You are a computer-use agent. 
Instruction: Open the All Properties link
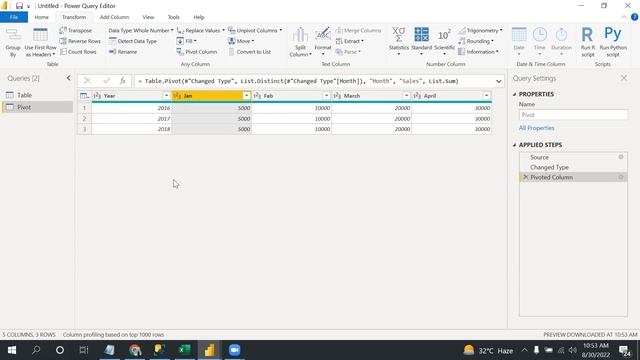pyautogui.click(x=536, y=128)
